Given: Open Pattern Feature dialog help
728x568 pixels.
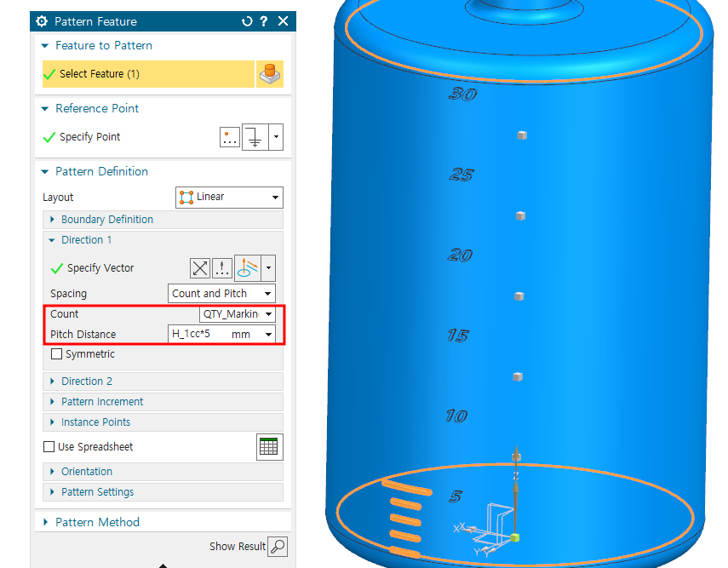Looking at the screenshot, I should [265, 21].
